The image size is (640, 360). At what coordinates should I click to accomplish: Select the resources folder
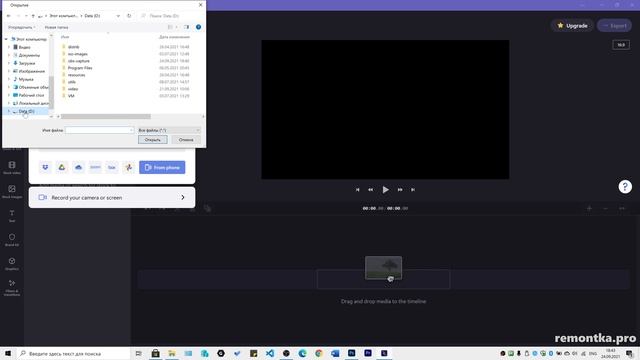pyautogui.click(x=76, y=75)
